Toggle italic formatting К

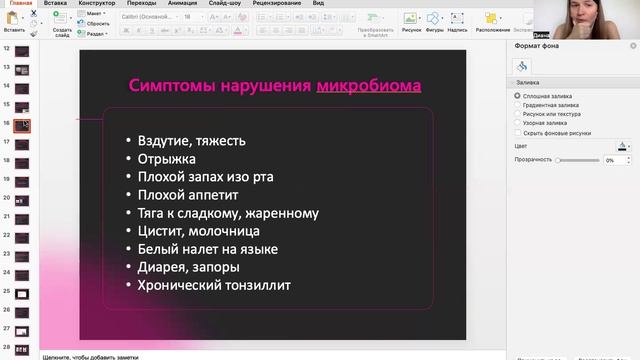pos(139,31)
